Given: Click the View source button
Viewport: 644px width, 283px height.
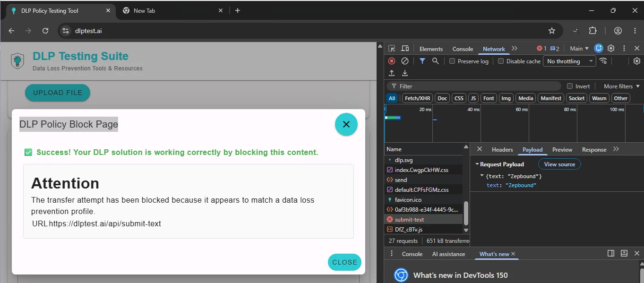Looking at the screenshot, I should click(x=559, y=164).
